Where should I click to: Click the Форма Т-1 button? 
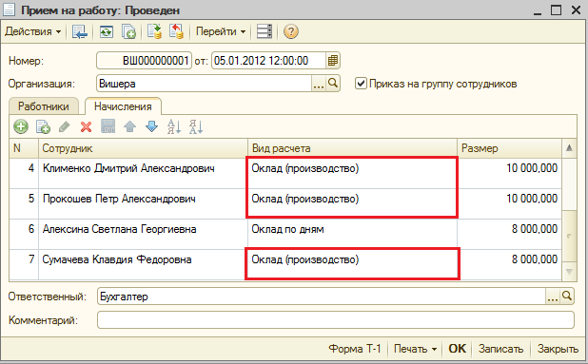[x=354, y=349]
